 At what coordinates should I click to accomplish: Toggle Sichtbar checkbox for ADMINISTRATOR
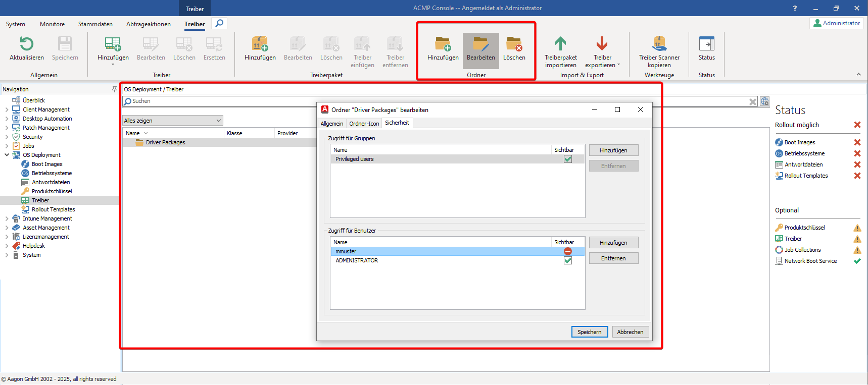pyautogui.click(x=568, y=260)
